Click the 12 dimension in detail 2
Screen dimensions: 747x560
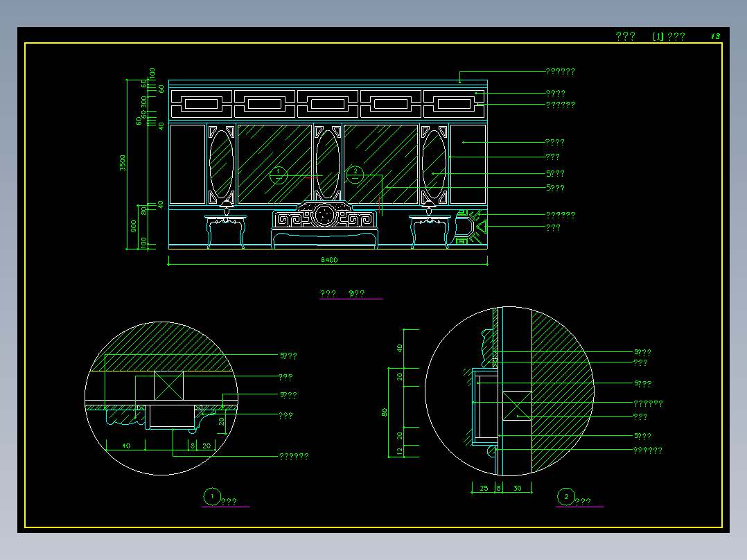pos(399,450)
